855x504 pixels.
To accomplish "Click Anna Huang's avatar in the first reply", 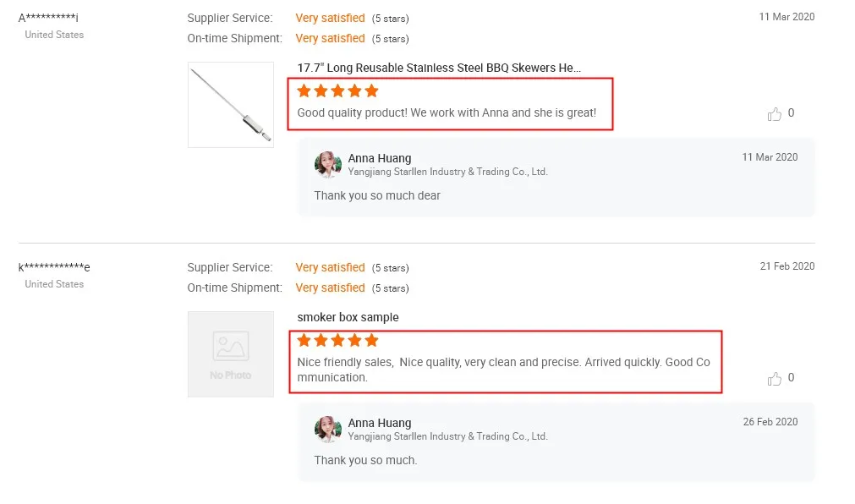I will pyautogui.click(x=327, y=164).
